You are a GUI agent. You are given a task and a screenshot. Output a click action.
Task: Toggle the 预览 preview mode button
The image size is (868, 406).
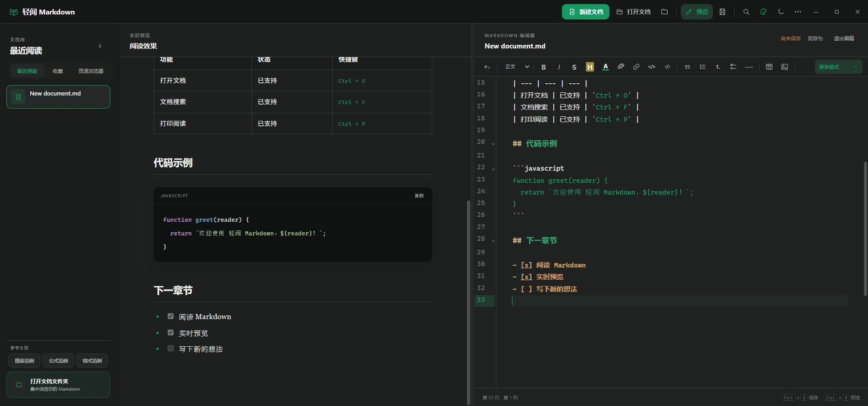tap(697, 12)
